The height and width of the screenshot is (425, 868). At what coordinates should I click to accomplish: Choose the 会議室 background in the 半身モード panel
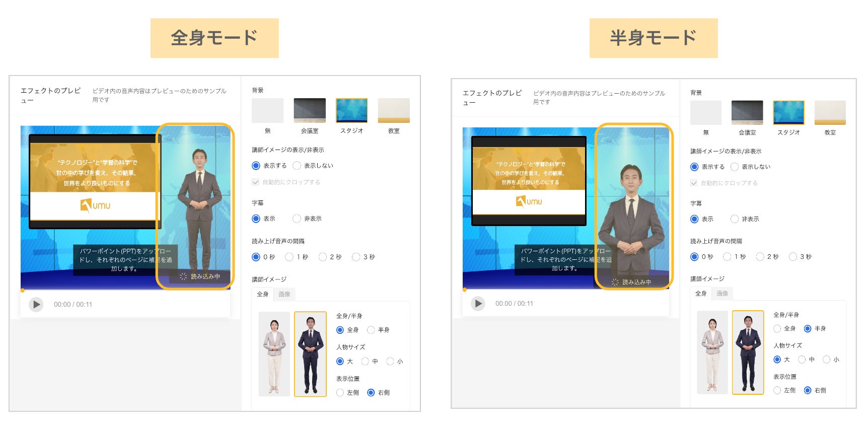747,113
